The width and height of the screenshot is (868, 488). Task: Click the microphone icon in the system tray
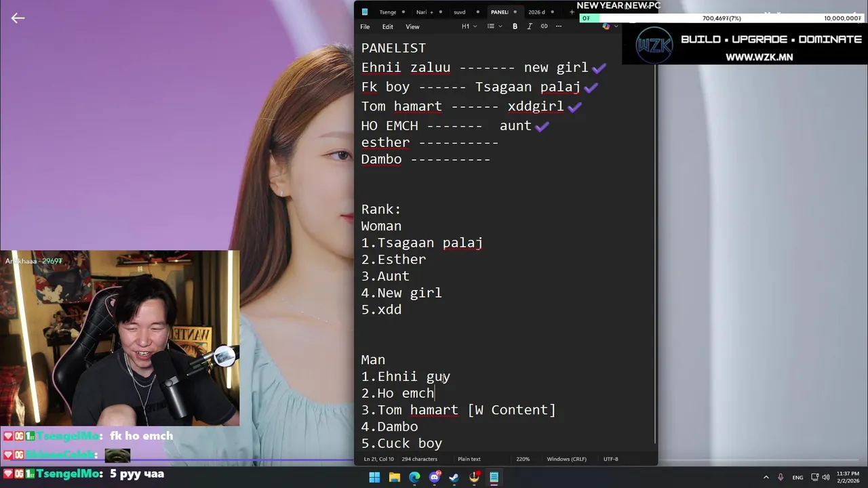coord(781,477)
